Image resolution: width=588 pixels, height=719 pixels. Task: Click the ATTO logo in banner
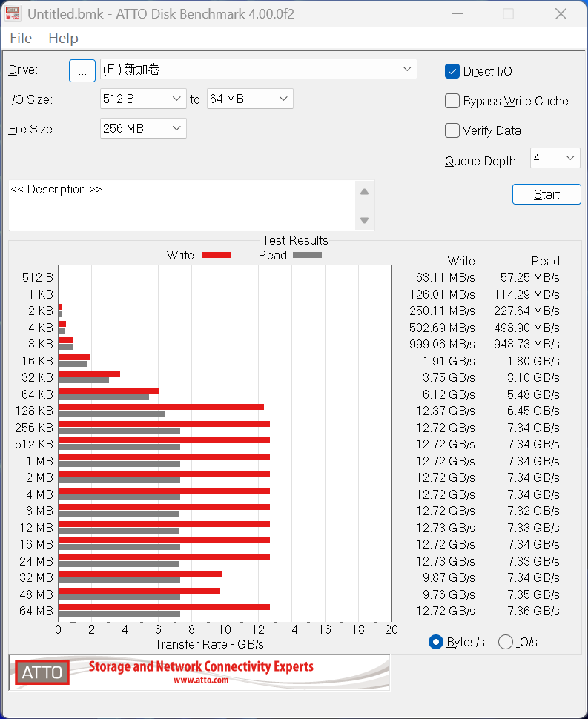point(42,672)
